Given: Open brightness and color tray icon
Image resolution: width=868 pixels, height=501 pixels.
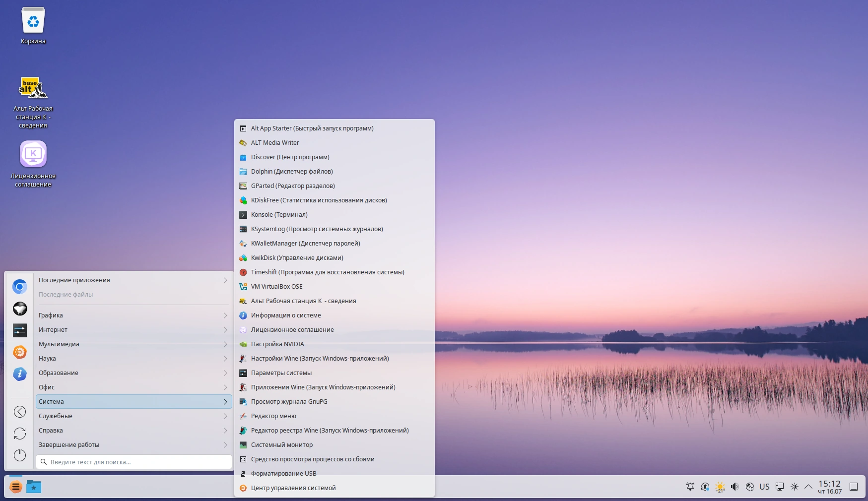Looking at the screenshot, I should (795, 487).
